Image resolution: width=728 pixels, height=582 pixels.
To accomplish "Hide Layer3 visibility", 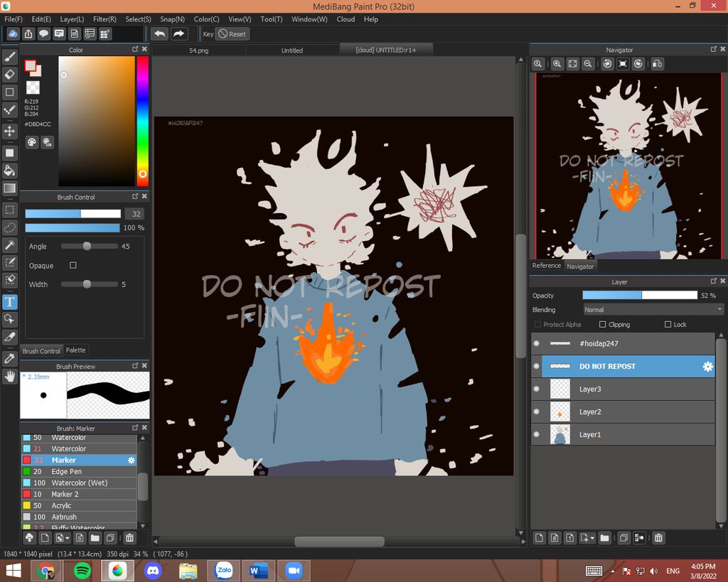I will point(537,389).
